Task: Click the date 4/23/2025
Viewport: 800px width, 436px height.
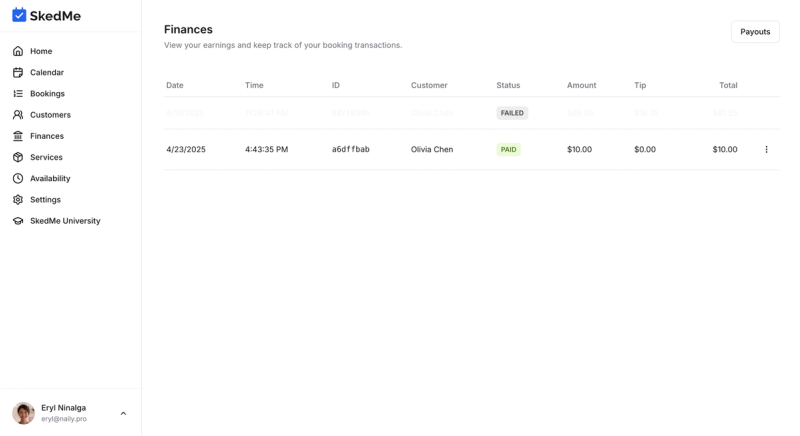Action: pos(186,149)
